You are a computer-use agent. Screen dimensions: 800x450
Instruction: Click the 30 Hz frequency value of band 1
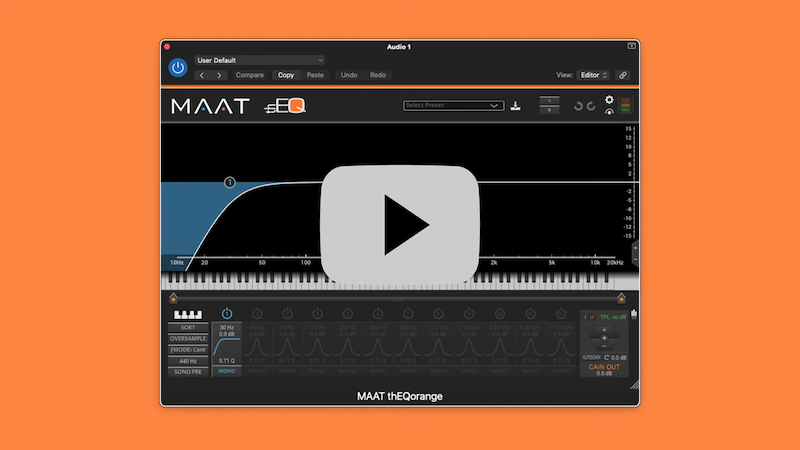[227, 328]
